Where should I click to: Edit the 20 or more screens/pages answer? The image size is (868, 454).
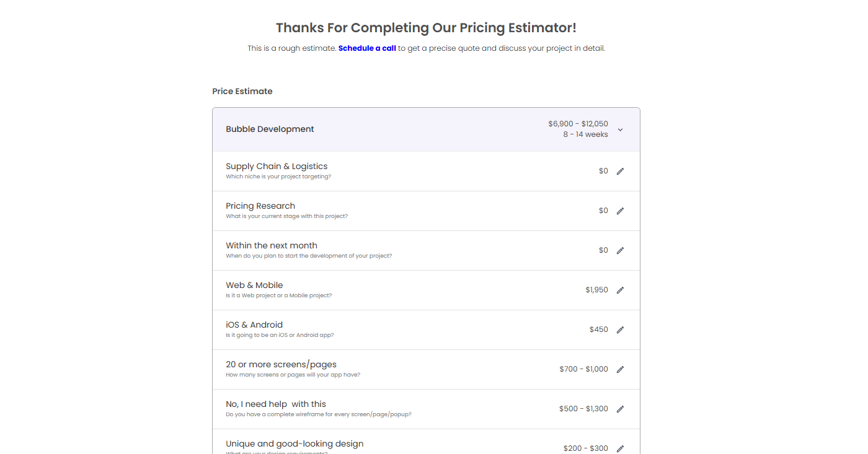(620, 369)
